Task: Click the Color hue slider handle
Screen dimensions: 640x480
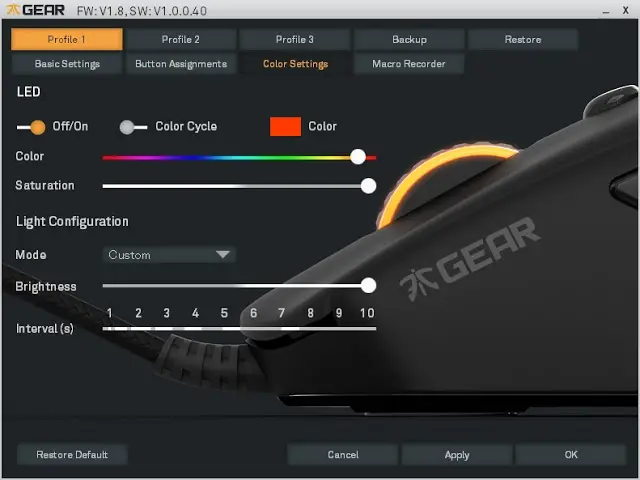Action: coord(358,157)
